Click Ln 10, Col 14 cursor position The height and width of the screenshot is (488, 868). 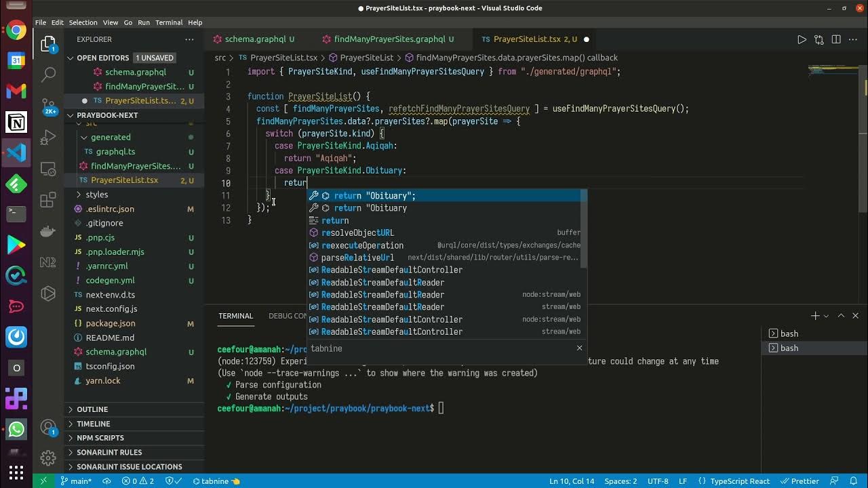tap(571, 481)
